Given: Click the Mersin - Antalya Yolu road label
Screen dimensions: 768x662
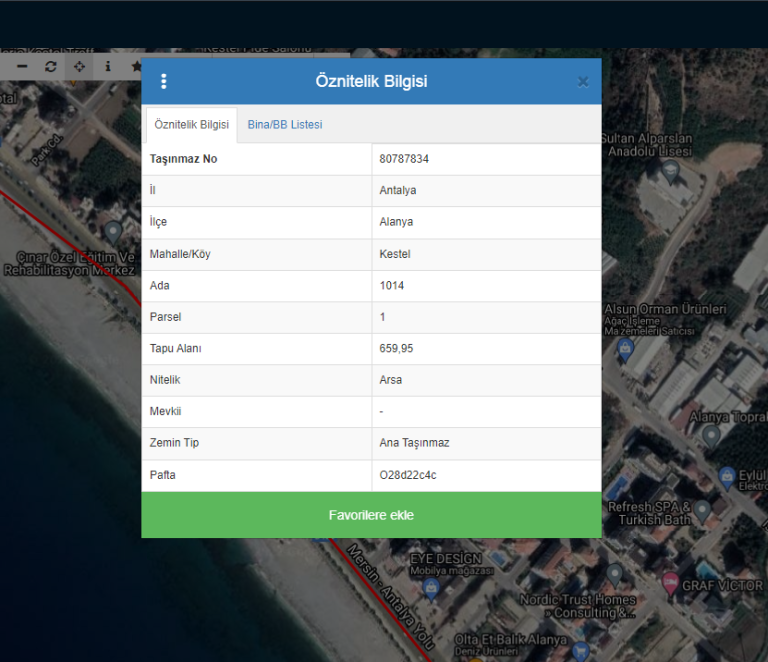Looking at the screenshot, I should point(390,596).
